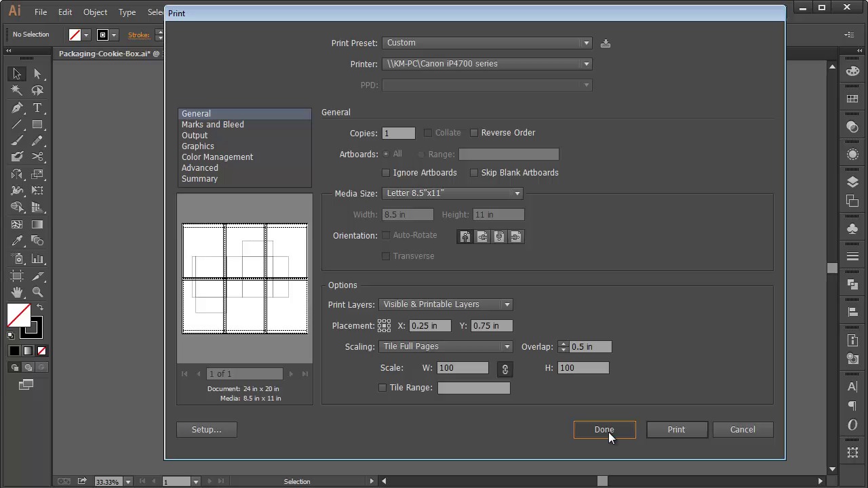868x488 pixels.
Task: Click the Fill color swatch in toolbox
Action: click(x=18, y=315)
